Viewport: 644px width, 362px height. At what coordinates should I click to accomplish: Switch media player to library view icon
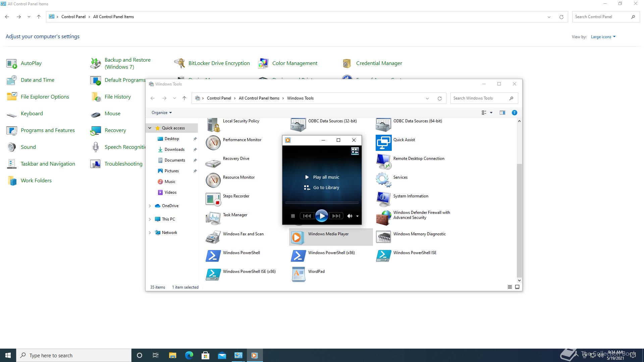tap(355, 151)
